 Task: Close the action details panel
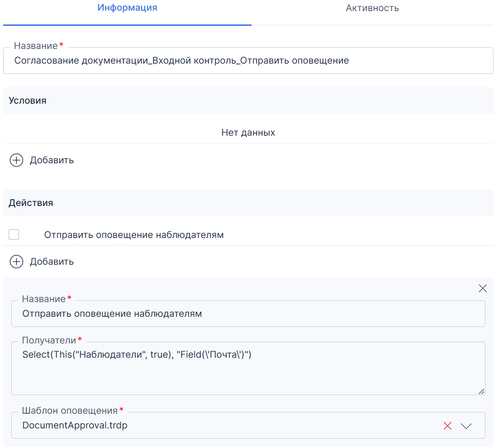482,288
